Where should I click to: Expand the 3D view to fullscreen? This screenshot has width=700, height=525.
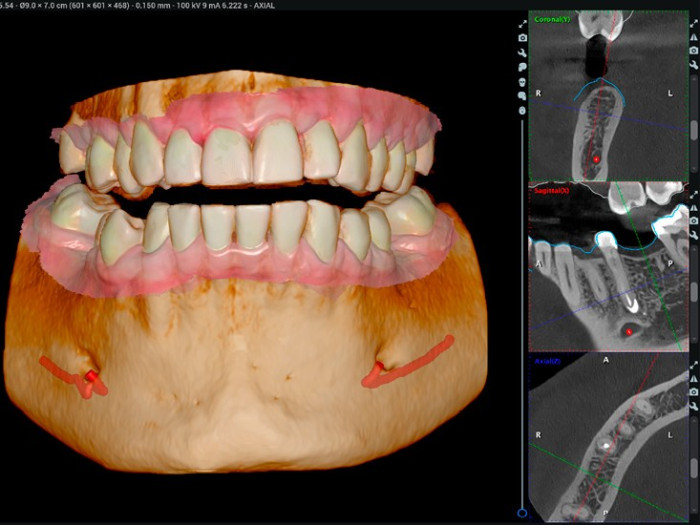coord(523,24)
